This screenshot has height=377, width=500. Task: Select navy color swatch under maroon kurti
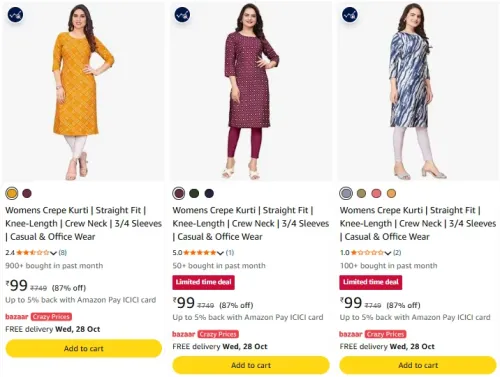coord(209,193)
